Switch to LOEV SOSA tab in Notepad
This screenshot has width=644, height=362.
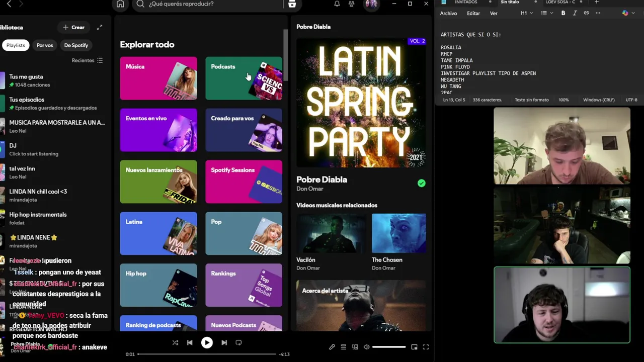tap(560, 3)
